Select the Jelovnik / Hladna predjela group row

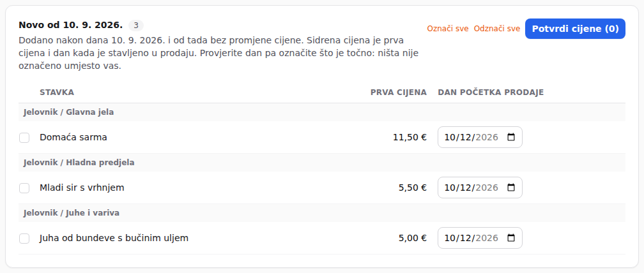pos(322,163)
